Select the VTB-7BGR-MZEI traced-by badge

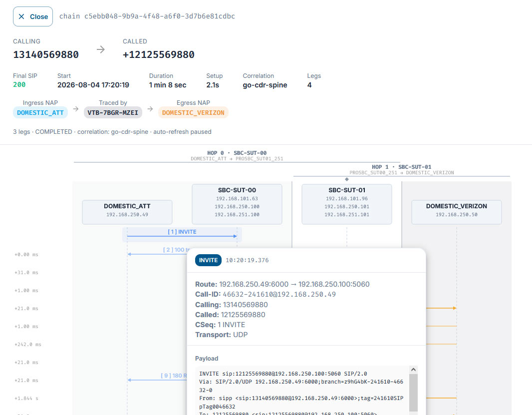pos(113,113)
